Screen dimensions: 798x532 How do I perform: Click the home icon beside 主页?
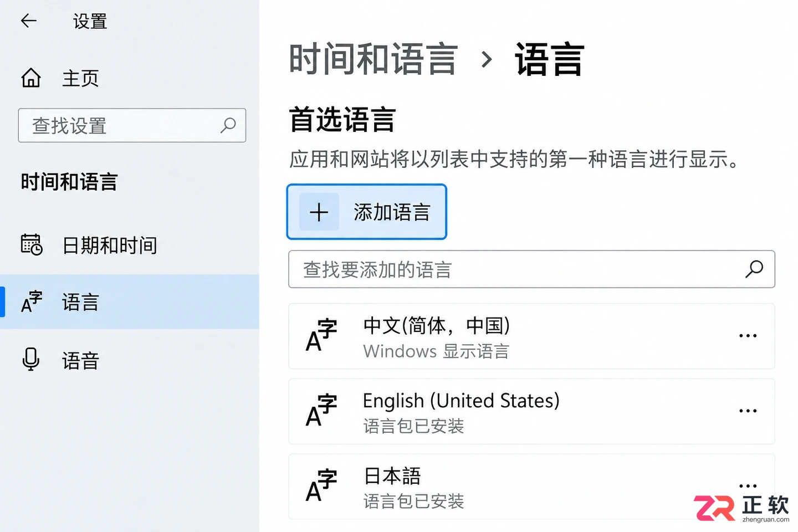(x=31, y=78)
